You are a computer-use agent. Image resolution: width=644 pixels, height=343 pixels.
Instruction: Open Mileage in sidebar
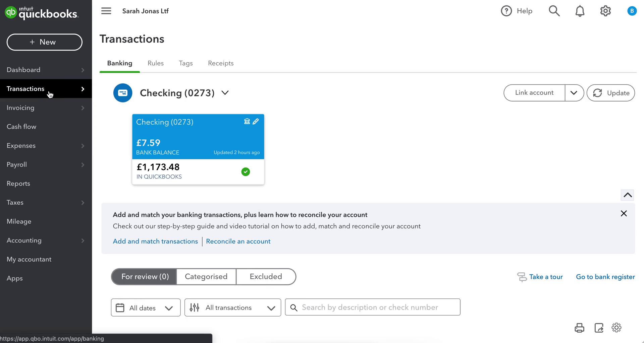[19, 221]
